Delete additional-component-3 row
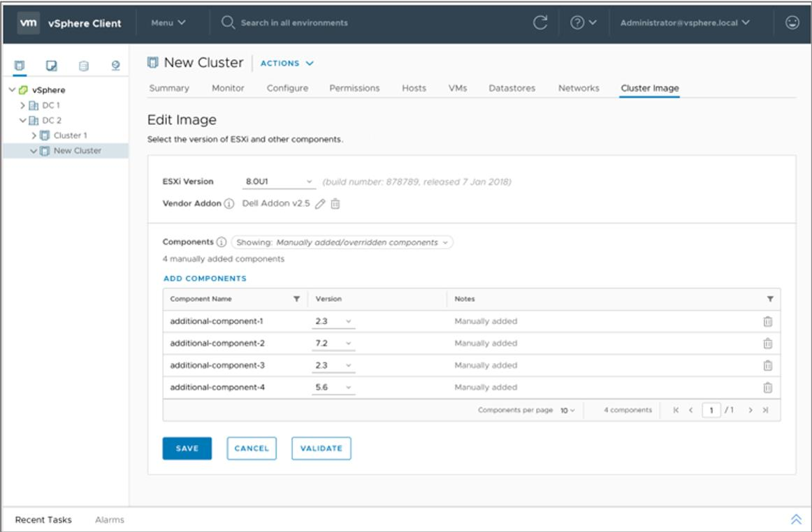 tap(768, 365)
